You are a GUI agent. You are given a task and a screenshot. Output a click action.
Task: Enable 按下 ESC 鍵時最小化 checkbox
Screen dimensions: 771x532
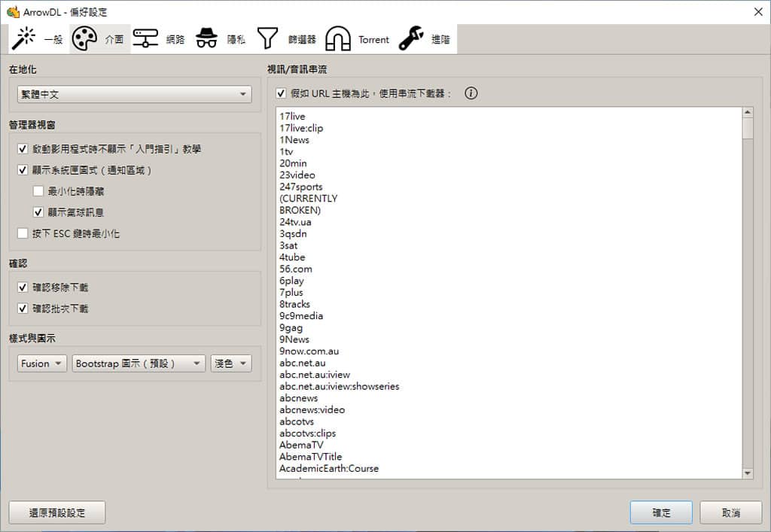point(23,233)
